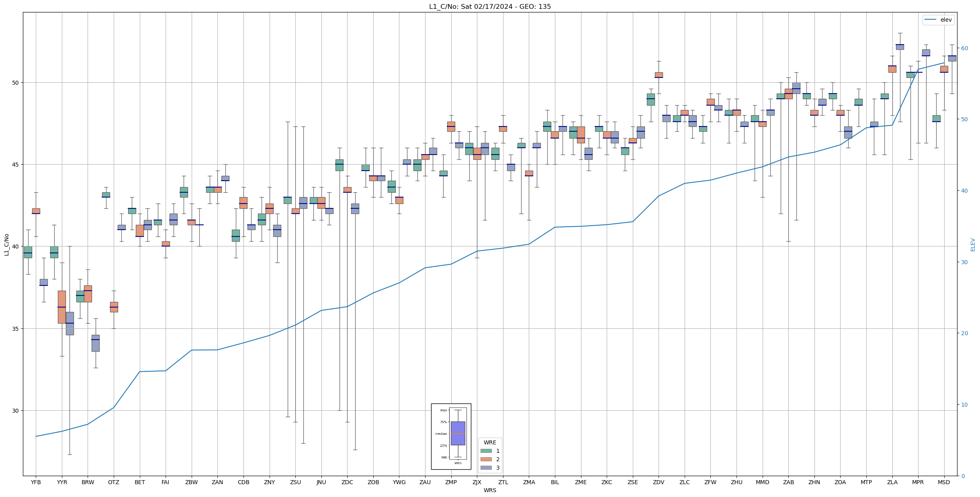Click the YFB x-axis station label
Viewport: 980px width, 497px height.
(x=36, y=482)
